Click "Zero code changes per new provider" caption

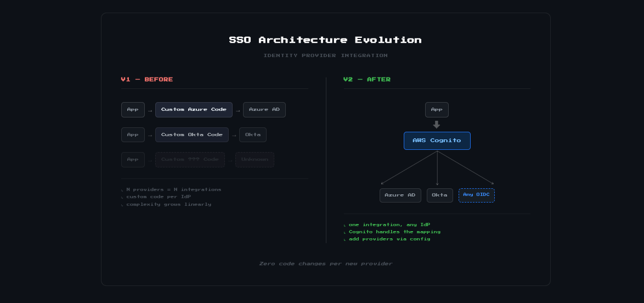[x=326, y=263]
